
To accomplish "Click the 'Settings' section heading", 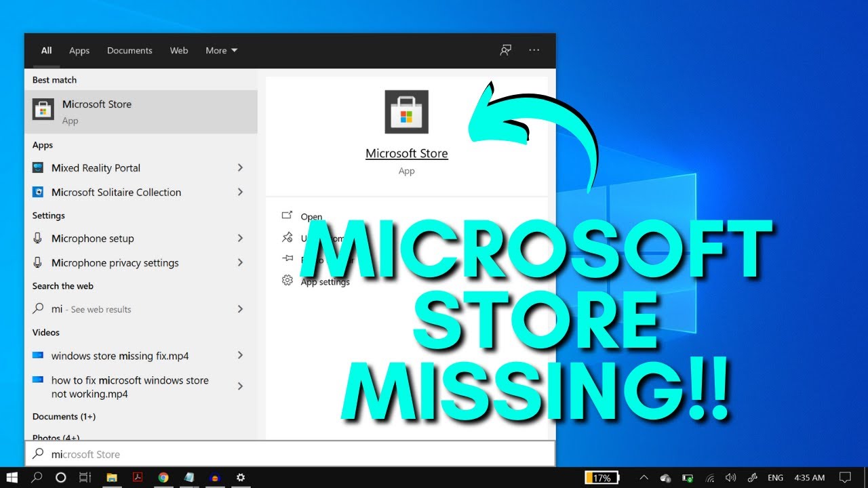I will click(48, 216).
